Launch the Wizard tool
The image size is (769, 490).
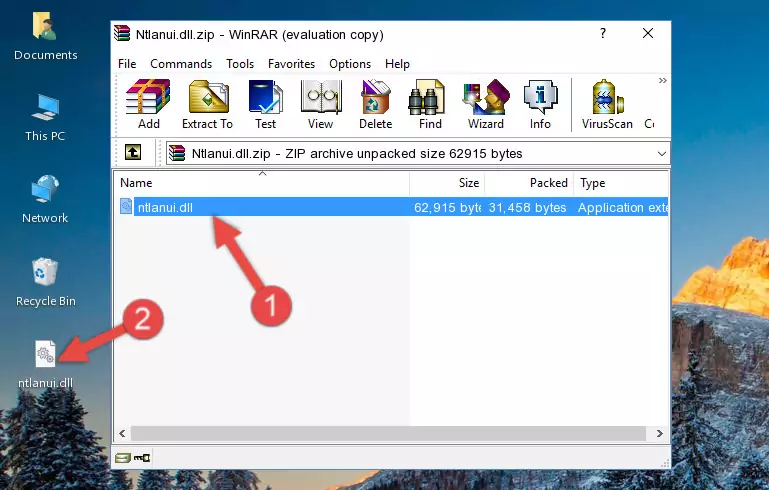click(486, 104)
